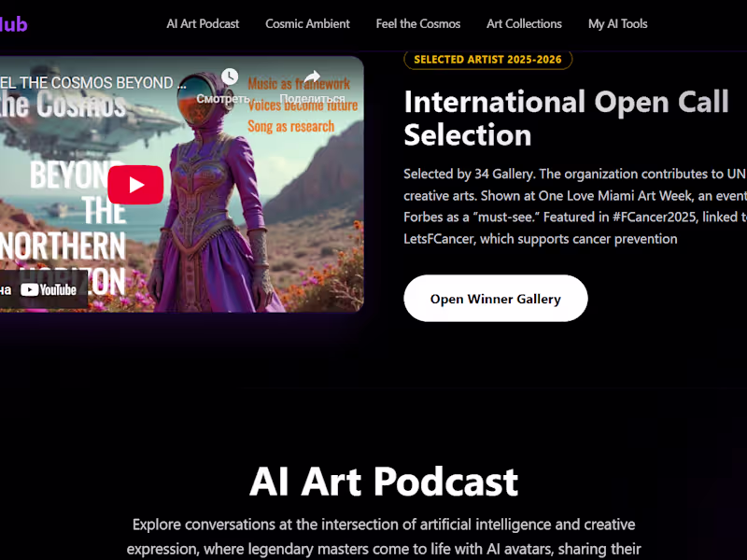Screen dimensions: 747x560
Task: Open My AI Tools page
Action: pos(617,24)
